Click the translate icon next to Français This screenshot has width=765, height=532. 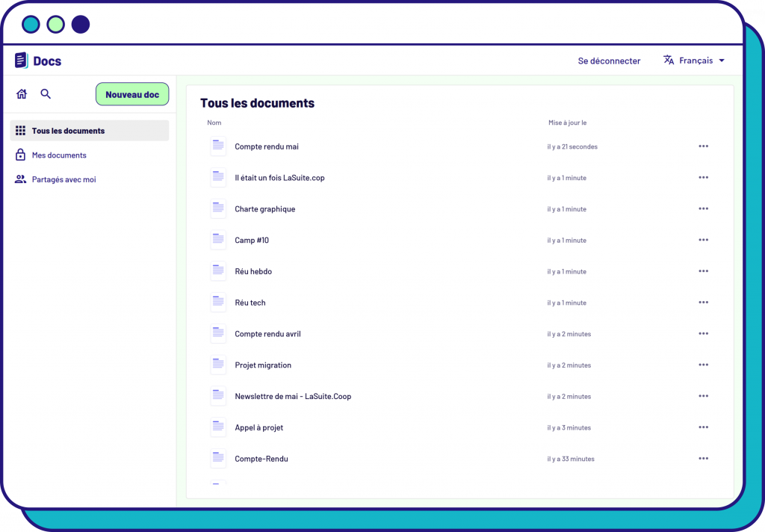[x=669, y=60]
